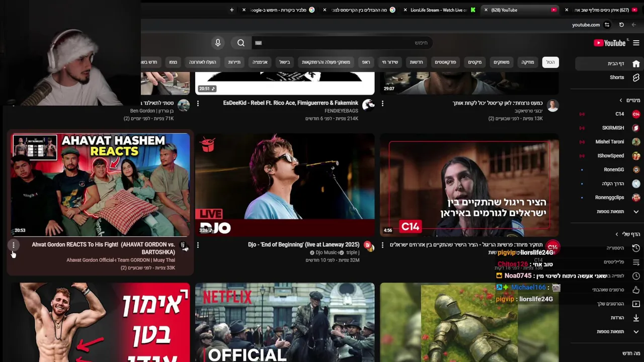Click FENDIEYEBAGS channel avatar beside EsDeeKid video
The width and height of the screenshot is (644, 362).
pos(368,105)
